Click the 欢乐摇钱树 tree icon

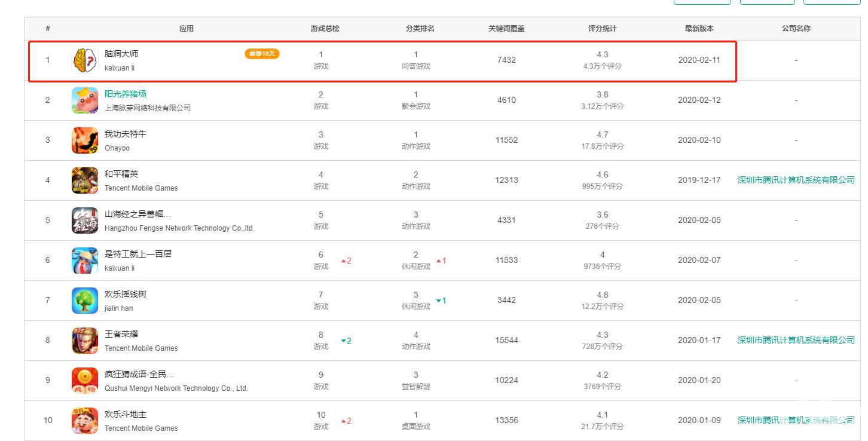(x=85, y=301)
